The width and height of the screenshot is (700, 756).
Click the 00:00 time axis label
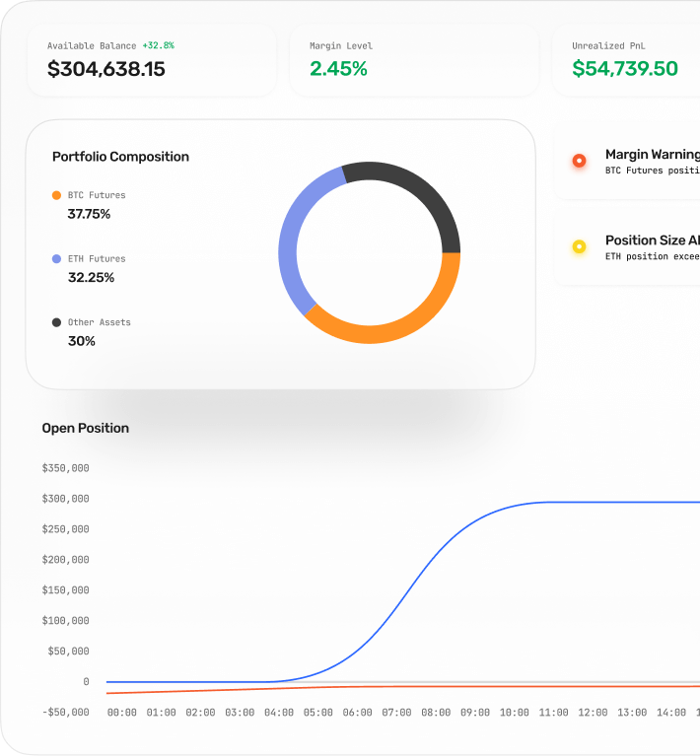122,713
